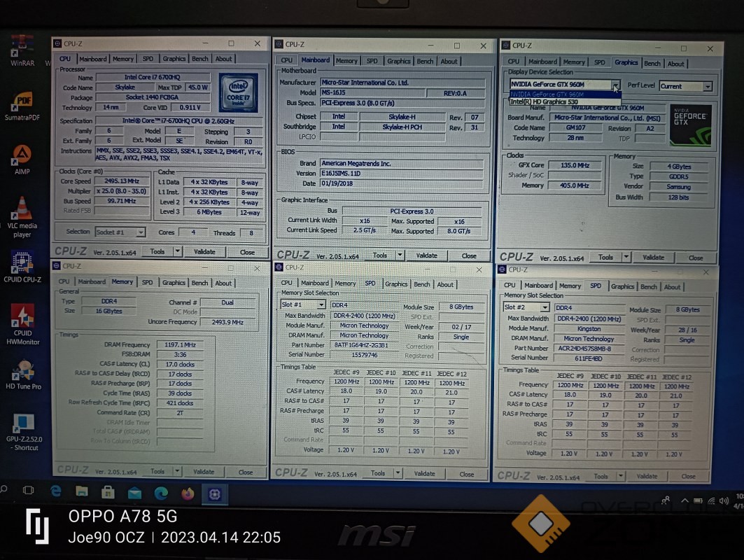Select 'Kingston' module manufacturer value

pyautogui.click(x=589, y=328)
